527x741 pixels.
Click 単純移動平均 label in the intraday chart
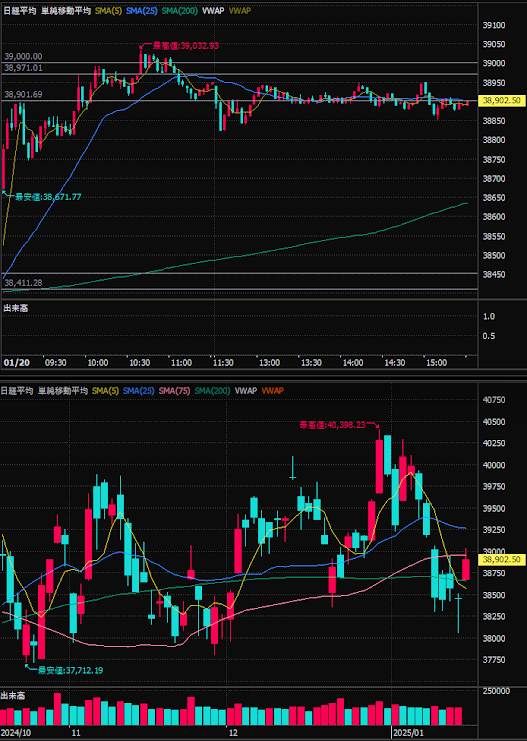(x=66, y=10)
